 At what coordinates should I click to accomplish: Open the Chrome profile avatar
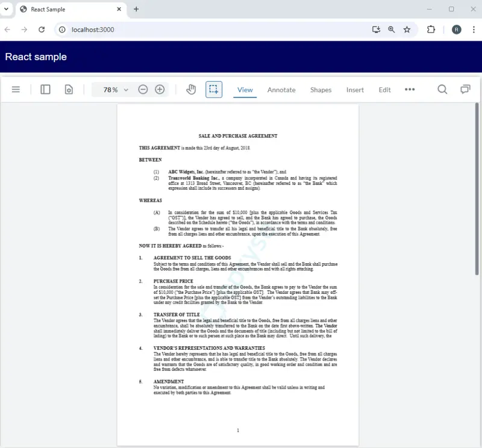coord(457,30)
